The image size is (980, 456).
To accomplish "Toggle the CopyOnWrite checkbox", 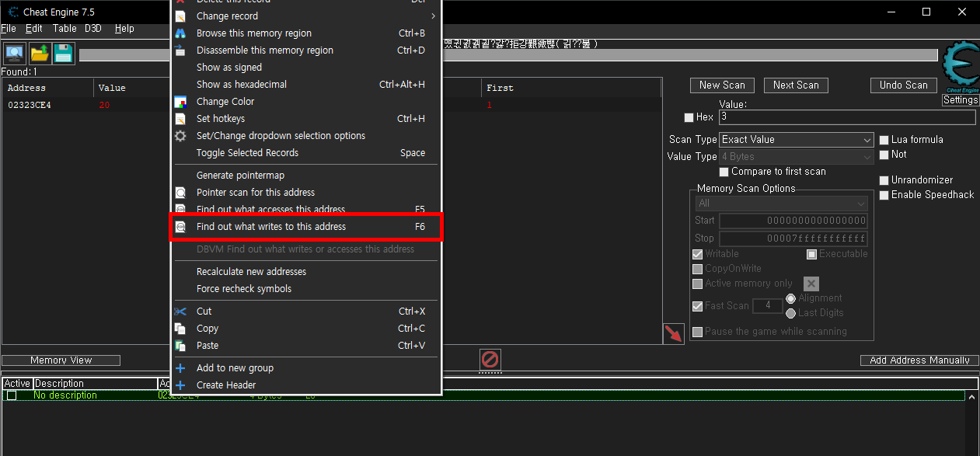I will pos(697,269).
